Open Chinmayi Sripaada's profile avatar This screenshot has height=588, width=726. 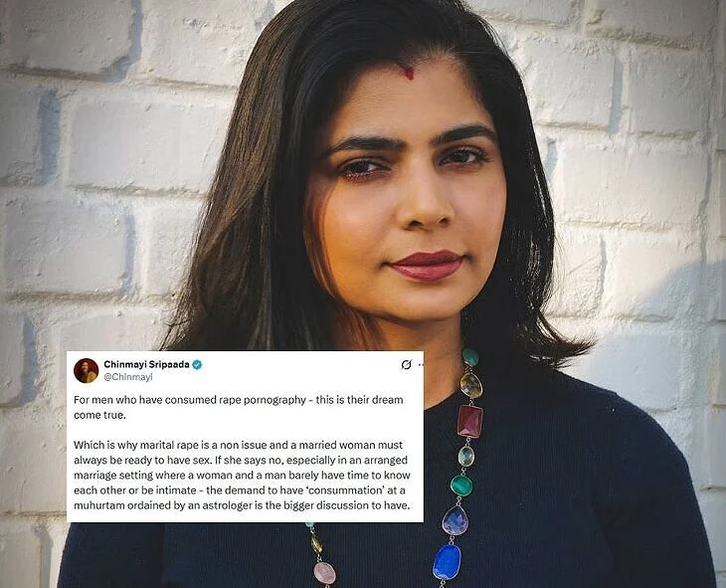click(x=87, y=370)
